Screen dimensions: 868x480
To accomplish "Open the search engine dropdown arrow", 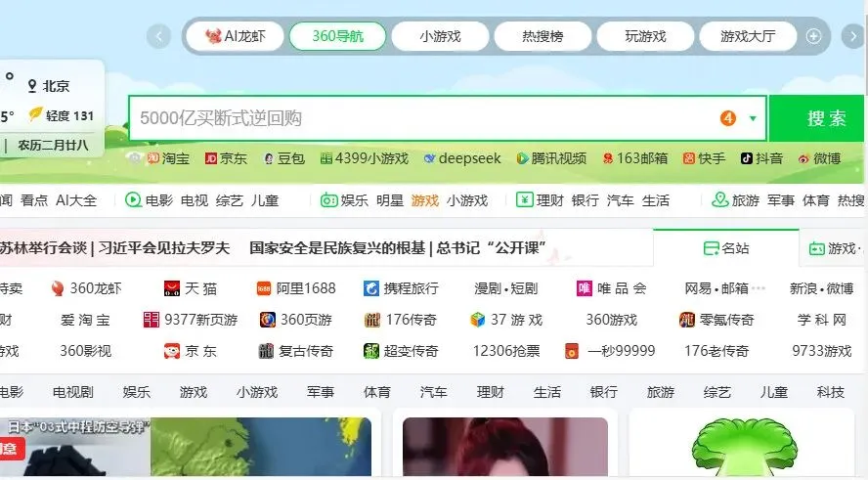I will (753, 118).
